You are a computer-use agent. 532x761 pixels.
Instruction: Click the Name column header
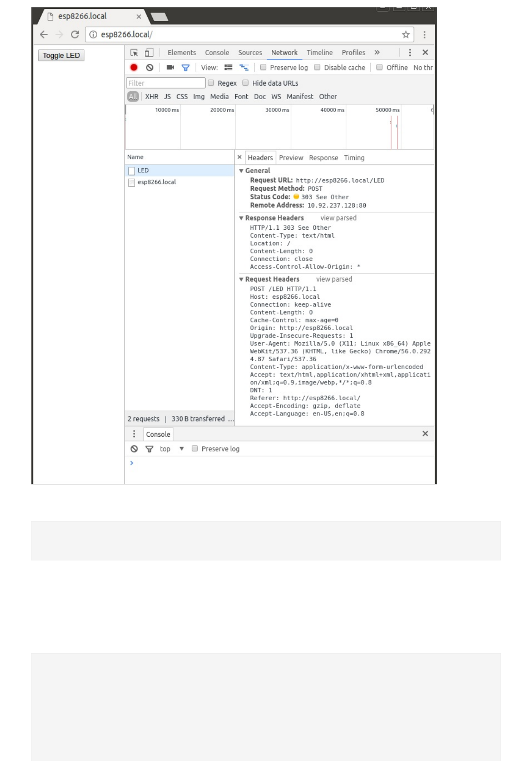tap(180, 157)
